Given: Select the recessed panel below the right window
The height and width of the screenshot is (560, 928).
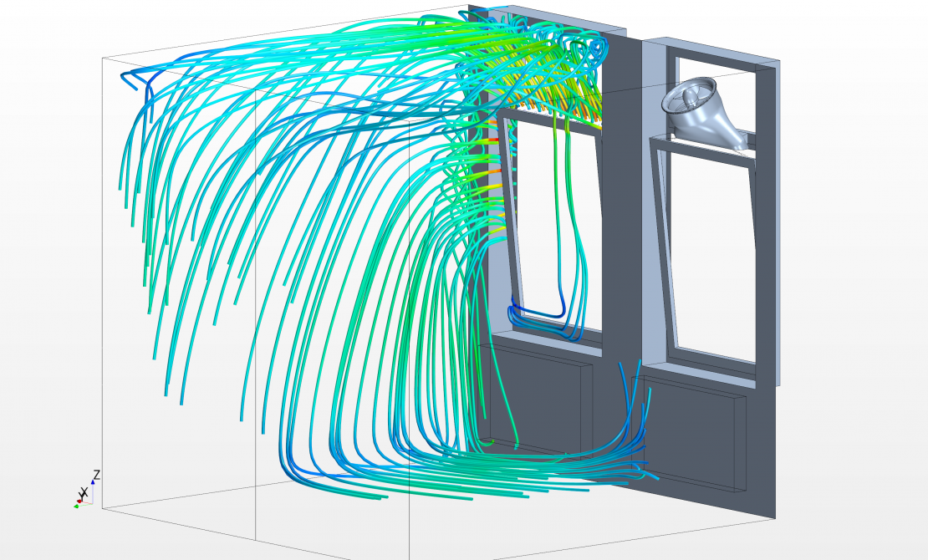Looking at the screenshot, I should [694, 435].
